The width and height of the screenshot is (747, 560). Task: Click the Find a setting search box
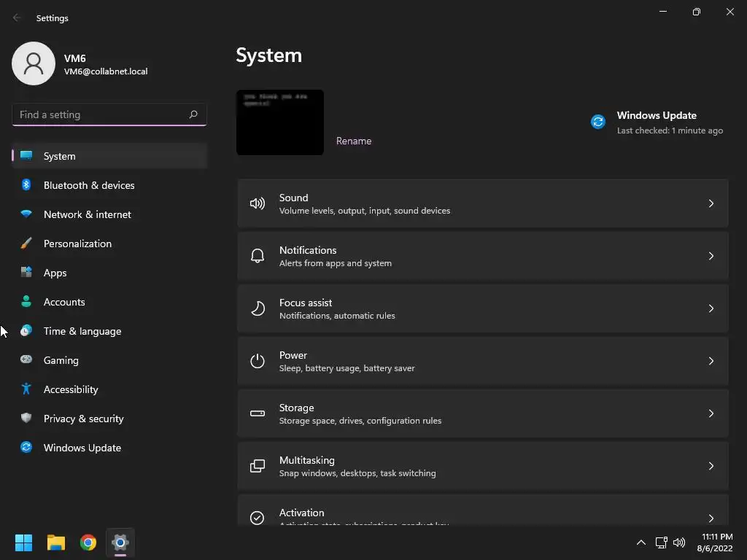(x=101, y=114)
